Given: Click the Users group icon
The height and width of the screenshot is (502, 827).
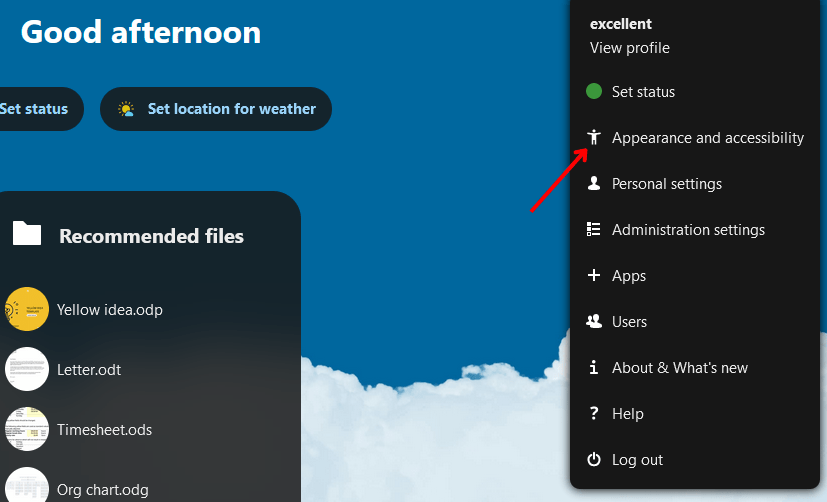Looking at the screenshot, I should [594, 322].
